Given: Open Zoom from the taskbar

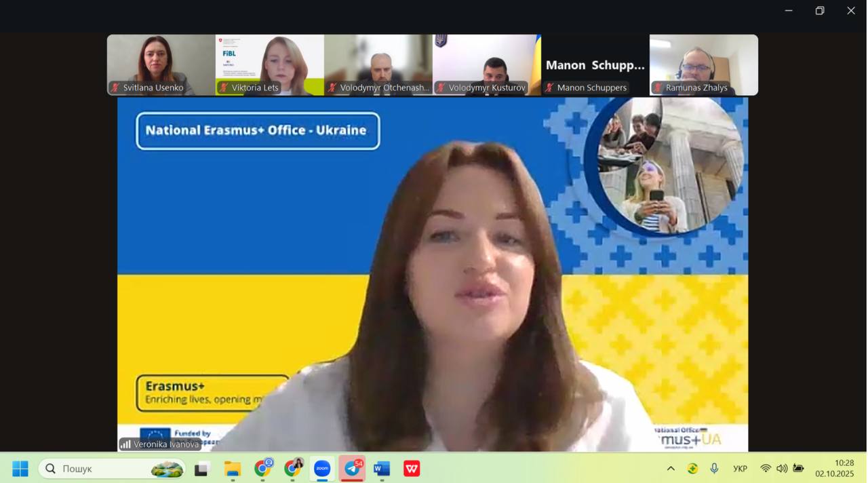Looking at the screenshot, I should click(322, 469).
